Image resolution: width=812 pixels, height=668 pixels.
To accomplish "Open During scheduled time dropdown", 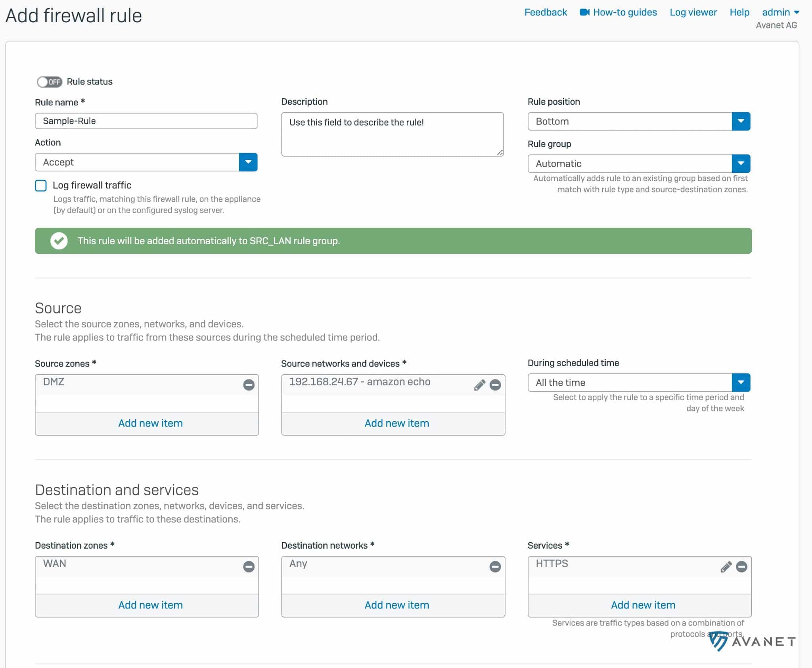I will [x=741, y=383].
